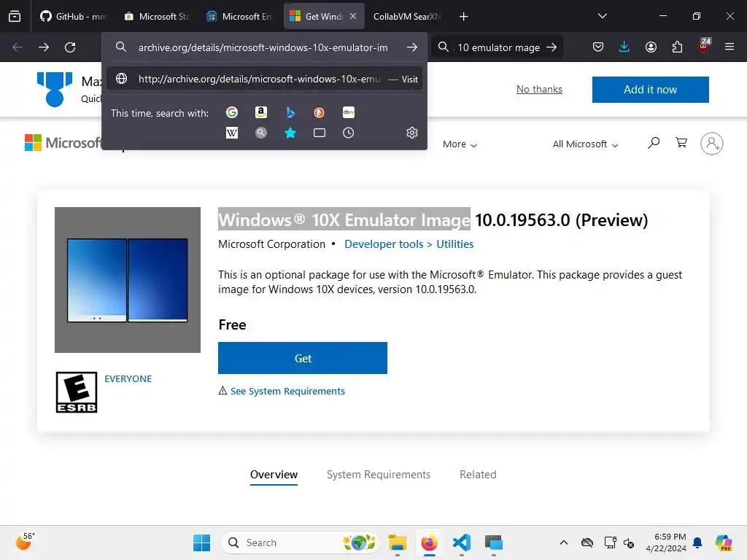Dismiss banner with No thanks
The height and width of the screenshot is (560, 747).
click(539, 89)
